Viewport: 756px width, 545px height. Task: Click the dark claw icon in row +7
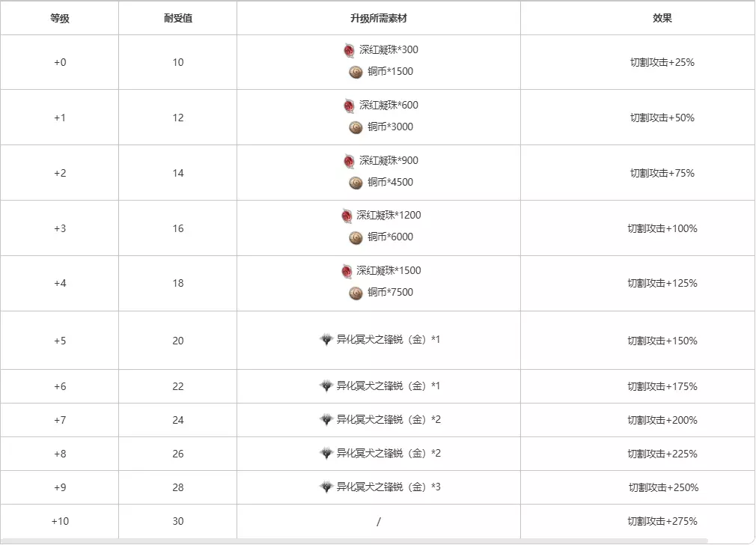[326, 420]
